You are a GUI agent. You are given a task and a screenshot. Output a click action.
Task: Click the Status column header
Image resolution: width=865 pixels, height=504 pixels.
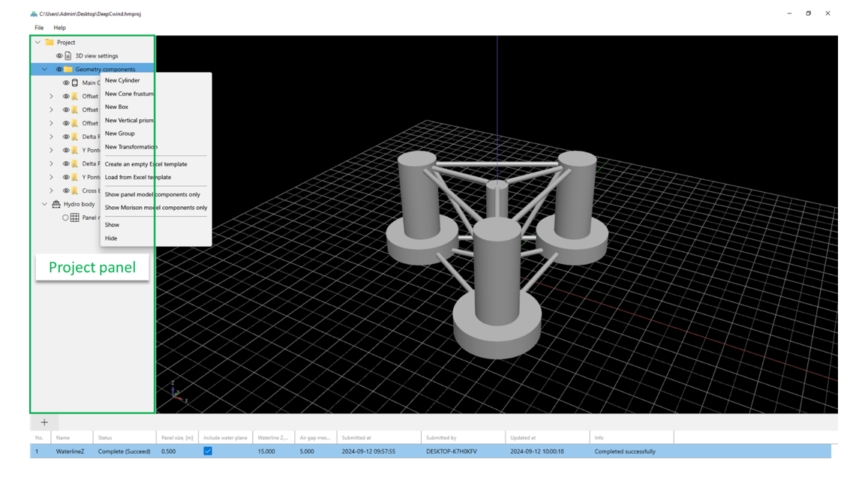(x=125, y=438)
